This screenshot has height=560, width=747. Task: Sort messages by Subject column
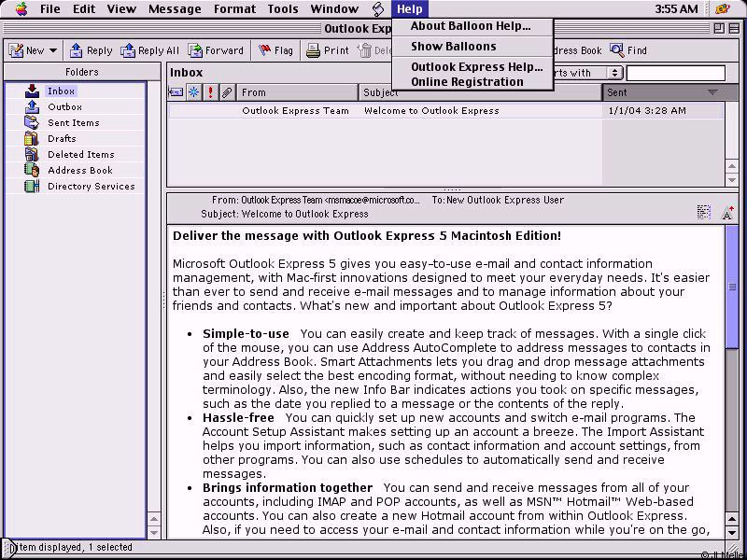(x=480, y=92)
